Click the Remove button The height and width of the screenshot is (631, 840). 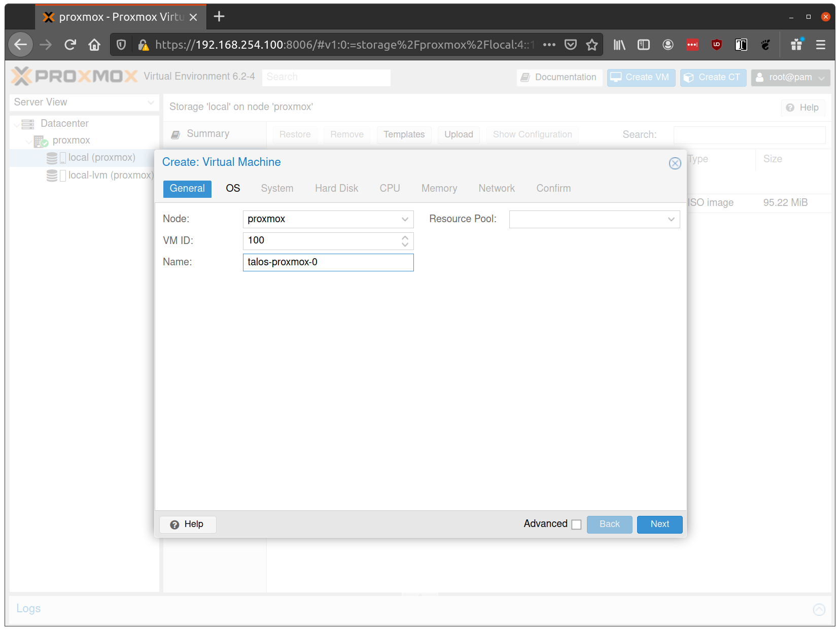347,135
